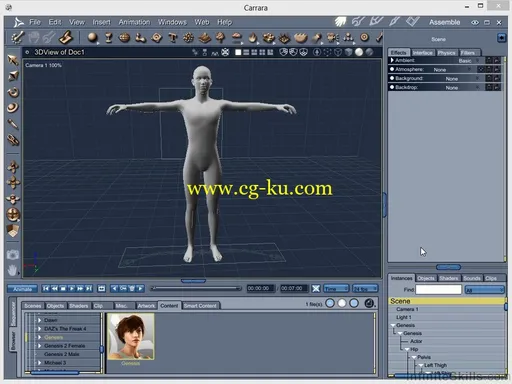Select the Rotate tool in left toolbar
512x384 pixels.
tap(13, 92)
